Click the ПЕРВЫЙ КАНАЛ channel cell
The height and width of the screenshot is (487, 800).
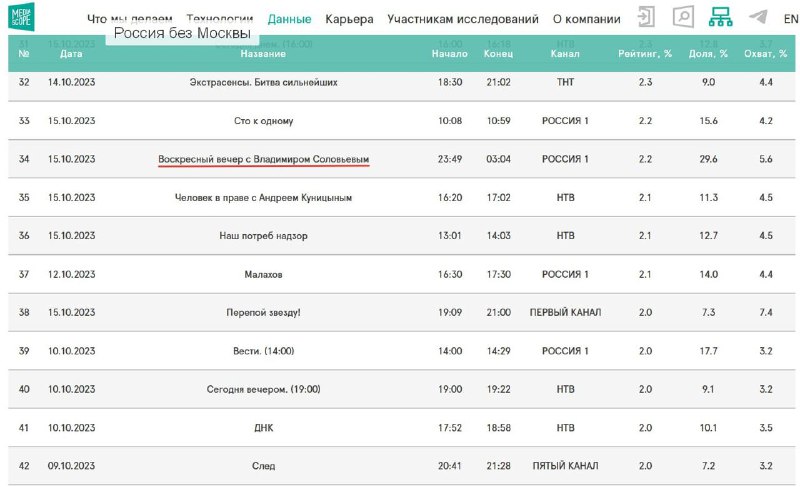(x=565, y=313)
